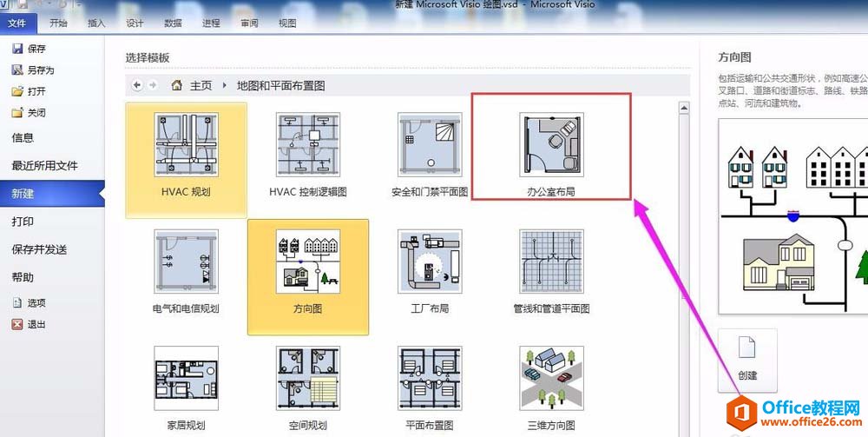Switch to the 审阅 ribbon tab
This screenshot has height=437, width=868.
click(250, 23)
